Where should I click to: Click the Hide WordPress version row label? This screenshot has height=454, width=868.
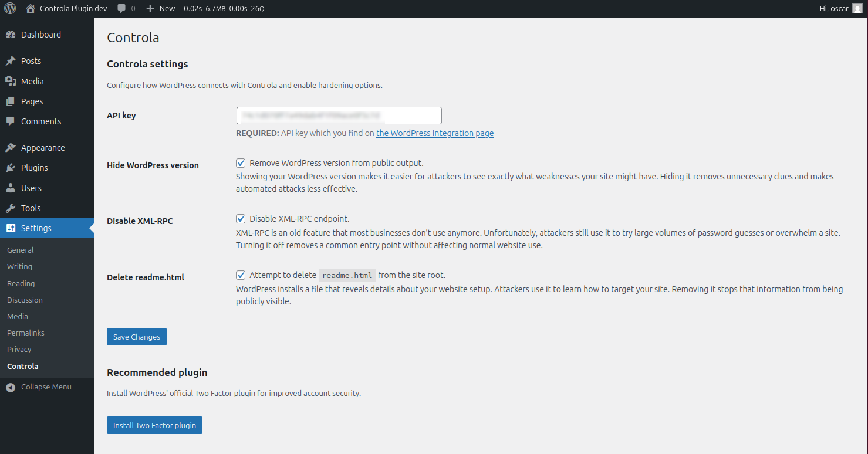click(x=153, y=165)
